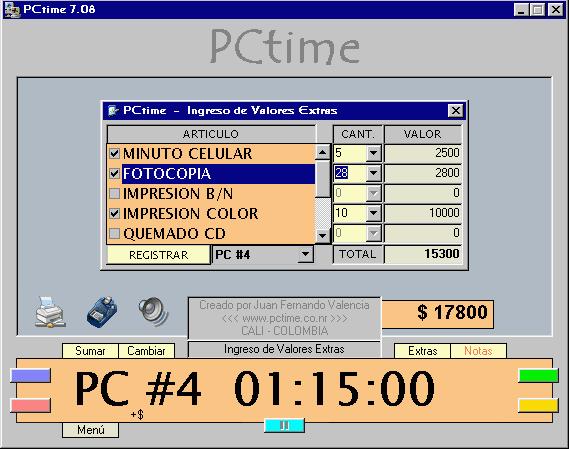
Task: Open the Cambiar tab
Action: pos(147,351)
